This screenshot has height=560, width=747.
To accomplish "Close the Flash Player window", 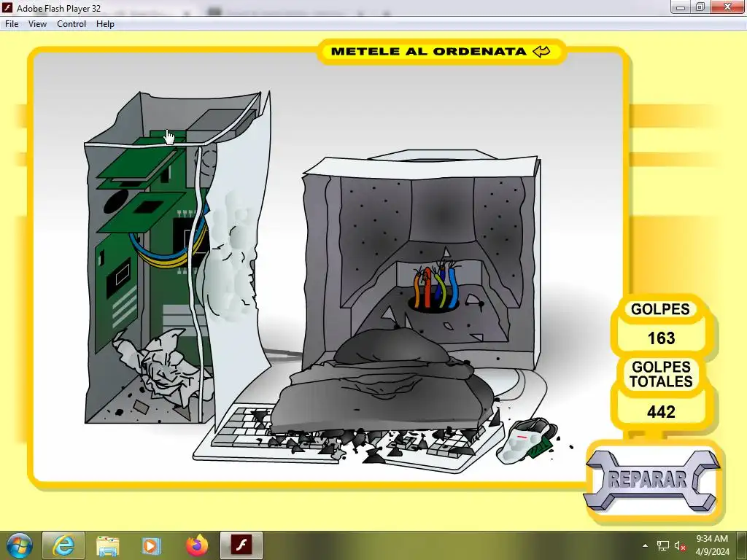I will [727, 7].
